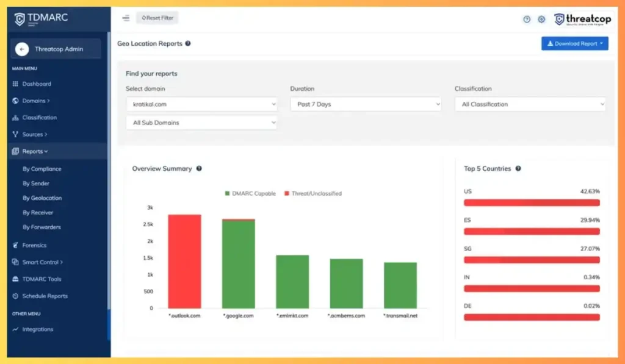
Task: Open the kratikal.com domain dropdown
Action: pyautogui.click(x=201, y=104)
